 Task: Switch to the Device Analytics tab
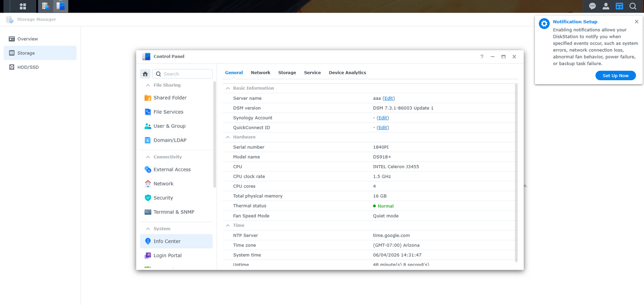click(347, 73)
